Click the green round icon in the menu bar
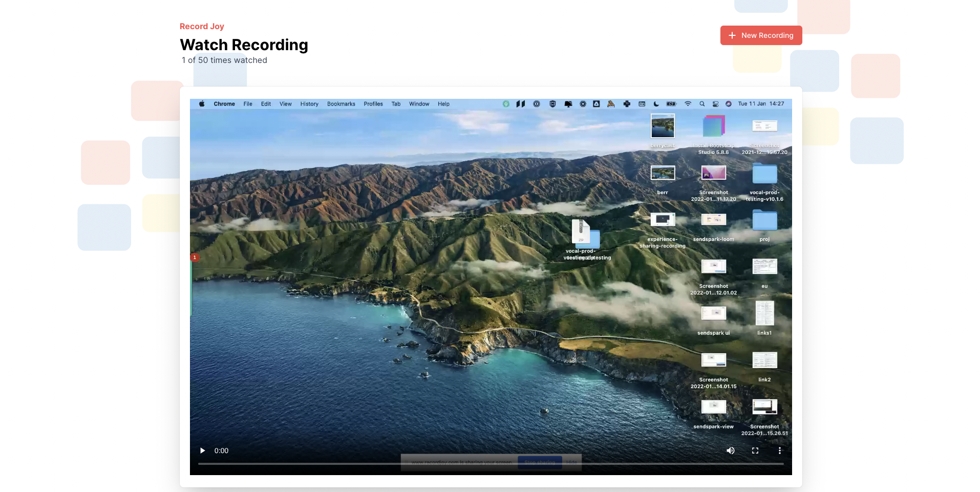 (506, 104)
